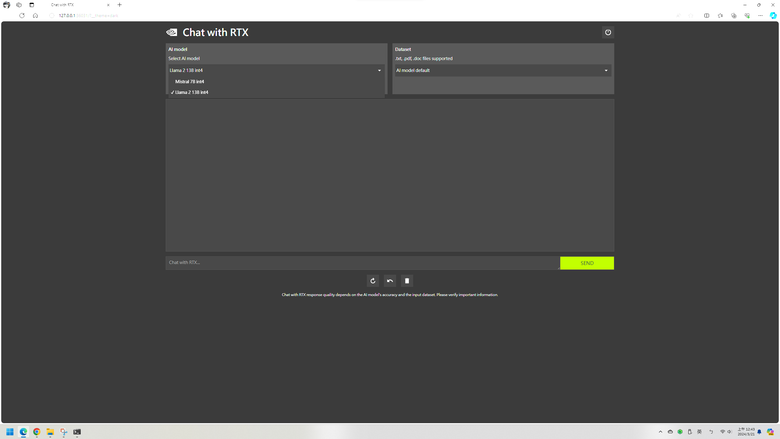Open the tab actions menu icon in the title bar
The image size is (780, 439).
click(x=32, y=5)
